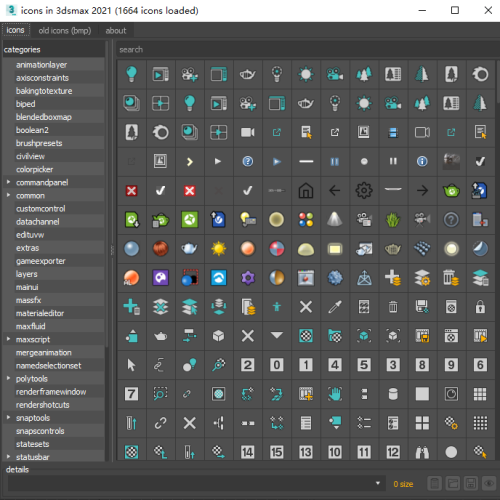Select the padlock icon
This screenshot has width=500, height=500.
480,307
